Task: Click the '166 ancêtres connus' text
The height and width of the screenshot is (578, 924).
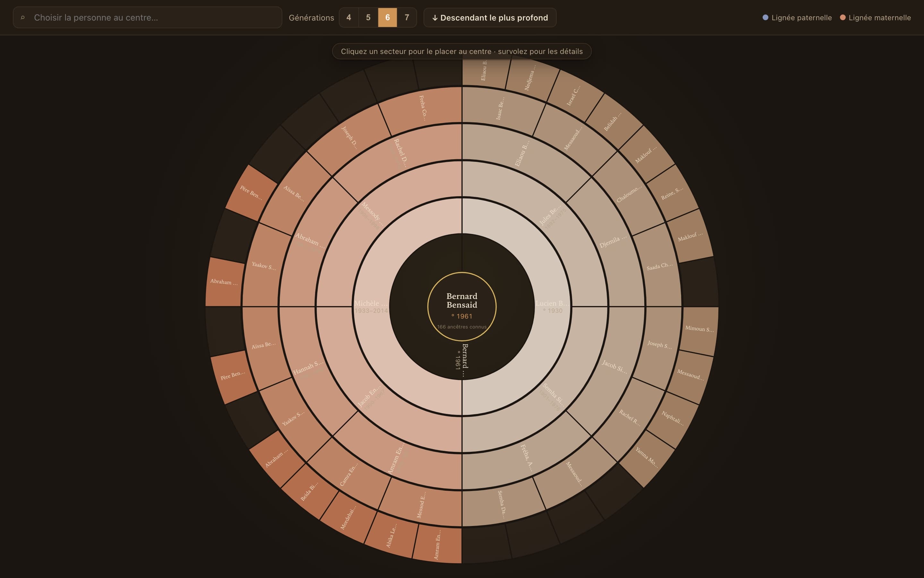Action: click(462, 327)
